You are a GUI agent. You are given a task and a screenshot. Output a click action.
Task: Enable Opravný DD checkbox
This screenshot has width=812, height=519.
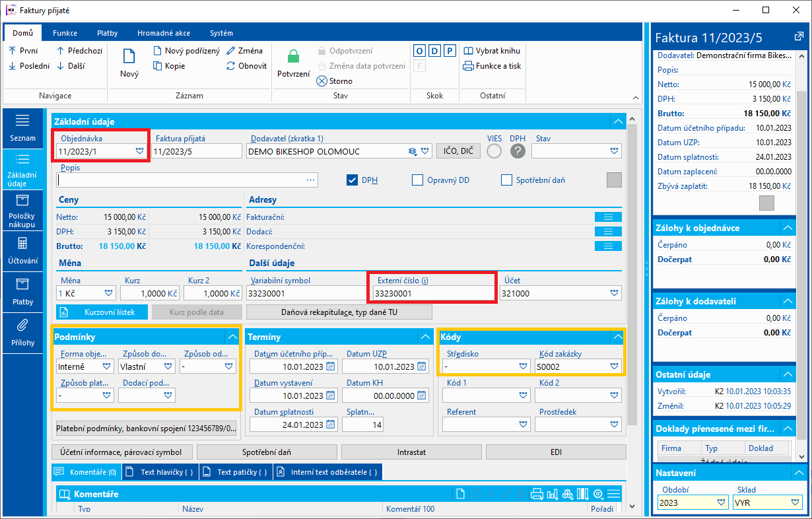click(x=417, y=180)
